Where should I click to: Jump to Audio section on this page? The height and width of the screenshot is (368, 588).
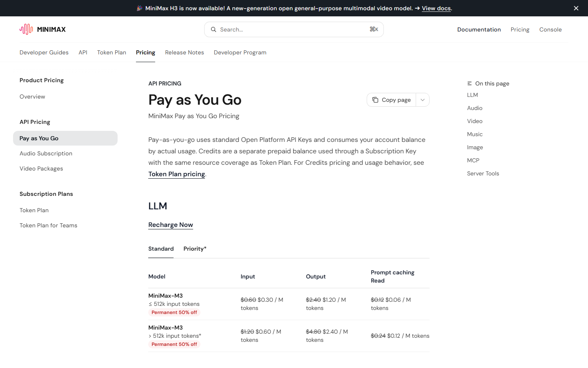[474, 108]
